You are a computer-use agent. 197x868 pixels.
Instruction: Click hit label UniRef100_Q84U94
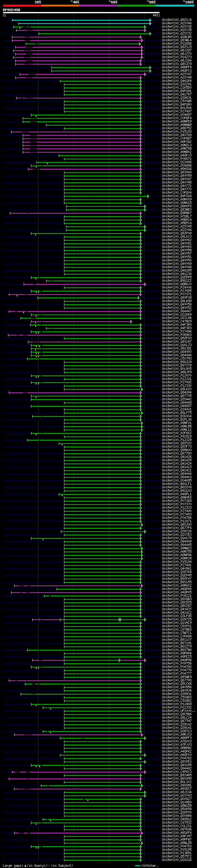[x=177, y=393]
